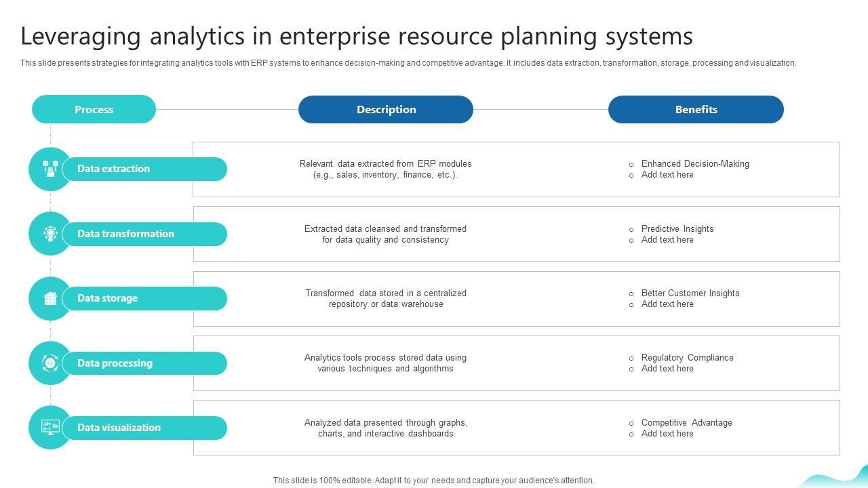The width and height of the screenshot is (868, 488).
Task: Click the Data storage label
Action: (x=107, y=298)
